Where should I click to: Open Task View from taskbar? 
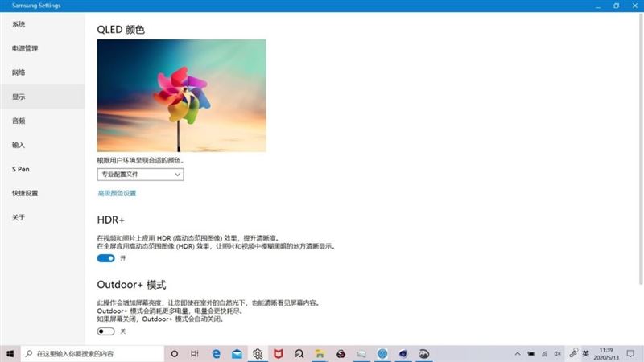195,354
